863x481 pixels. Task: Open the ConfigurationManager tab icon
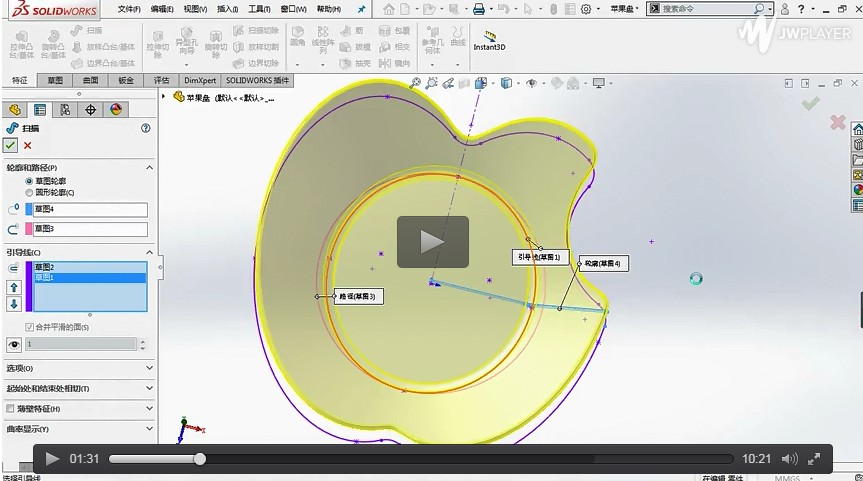pos(65,110)
